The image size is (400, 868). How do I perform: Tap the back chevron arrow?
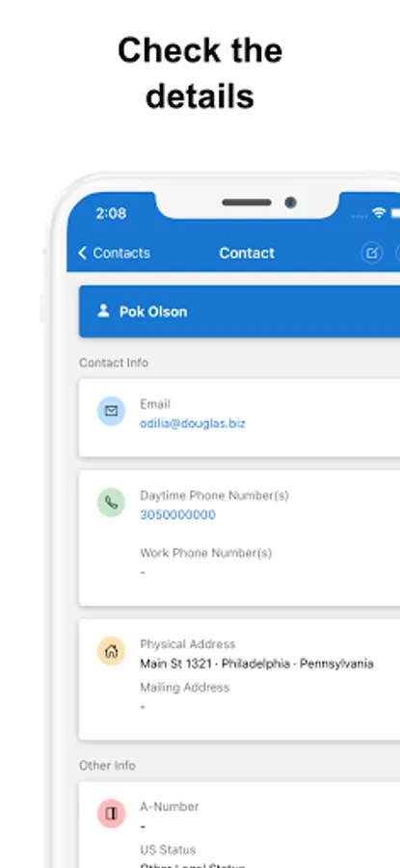click(x=83, y=253)
